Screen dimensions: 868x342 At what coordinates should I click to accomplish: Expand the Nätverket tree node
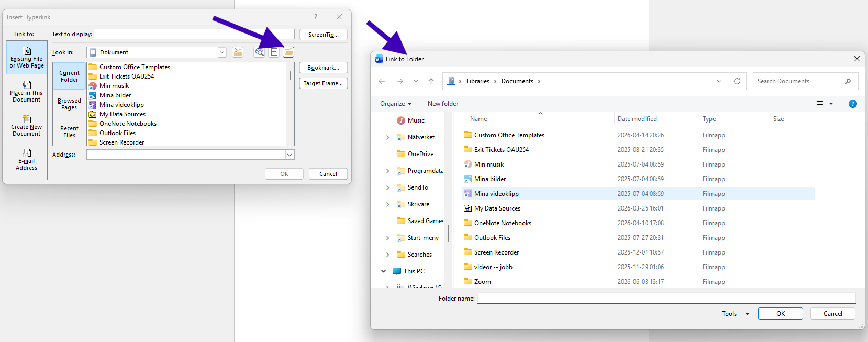point(387,137)
